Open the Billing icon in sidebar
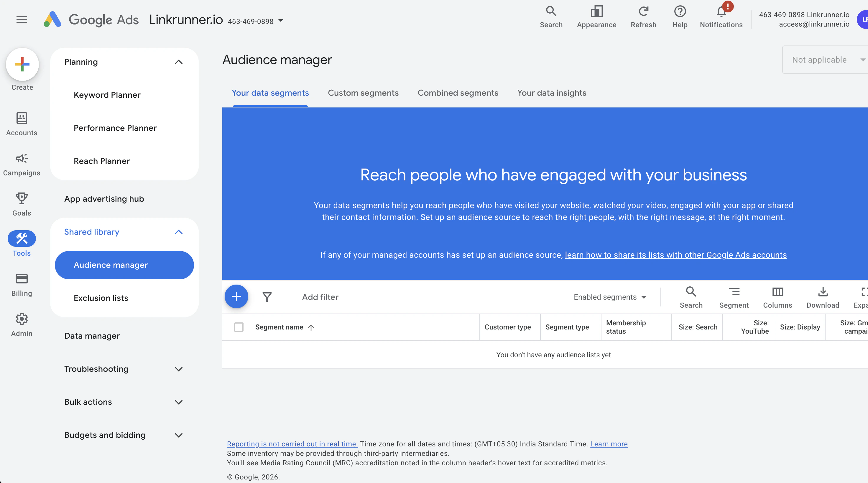Viewport: 868px width, 483px height. coord(21,279)
